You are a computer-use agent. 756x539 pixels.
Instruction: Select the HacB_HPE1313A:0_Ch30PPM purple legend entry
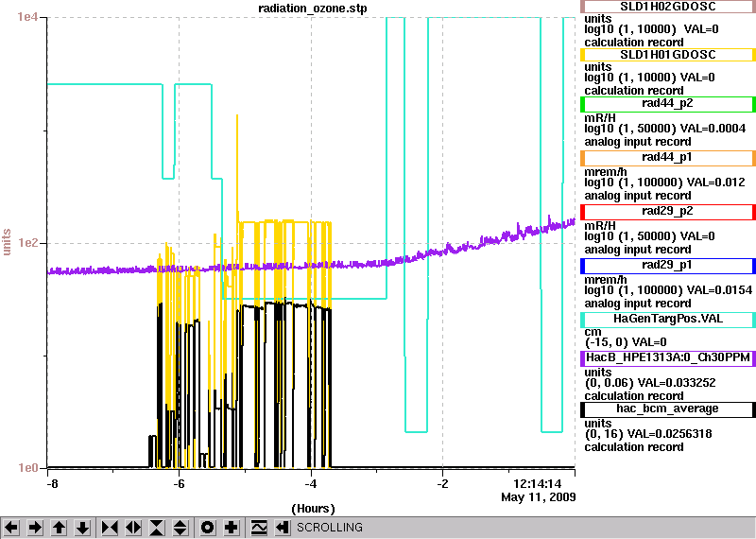668,357
